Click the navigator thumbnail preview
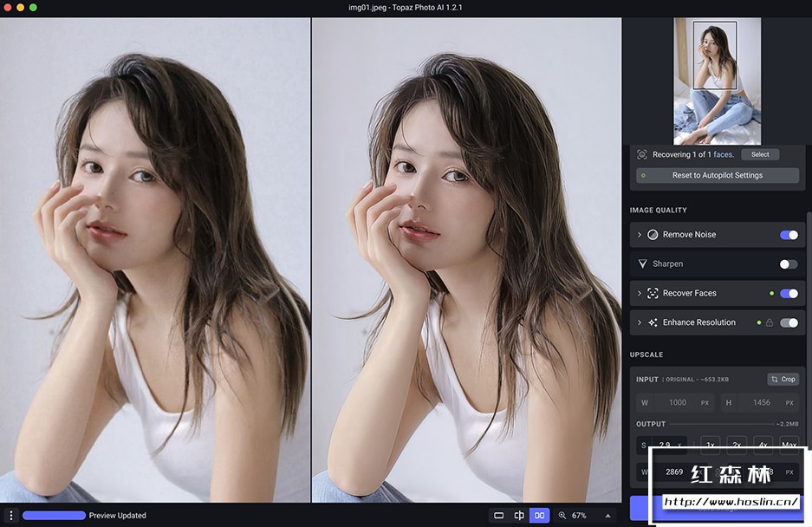Viewport: 812px width, 527px height. tap(718, 81)
